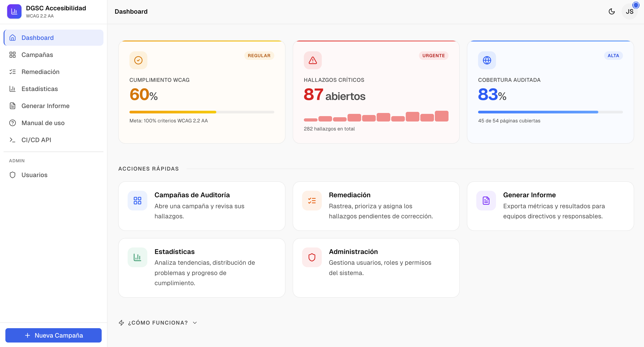This screenshot has width=644, height=347.
Task: Click the REGULAR status badge
Action: 259,56
